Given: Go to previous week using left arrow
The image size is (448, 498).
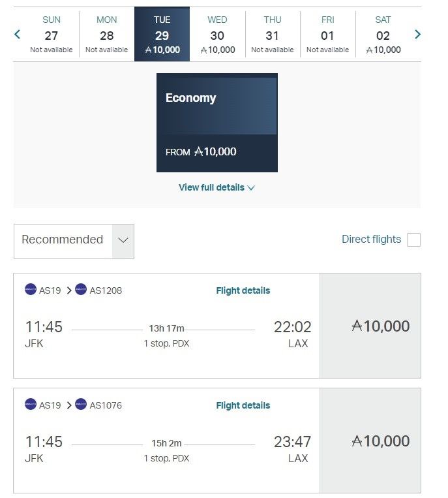Looking at the screenshot, I should pos(18,35).
